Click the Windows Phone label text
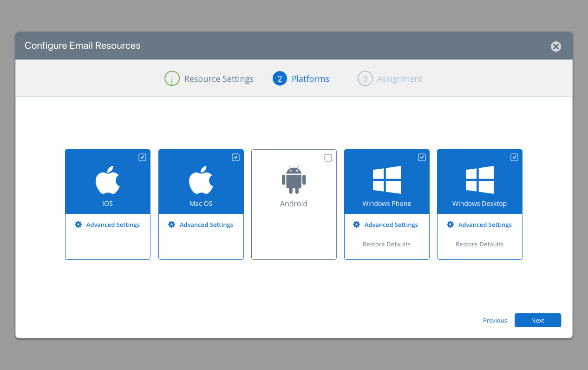This screenshot has width=588, height=370. [x=387, y=204]
